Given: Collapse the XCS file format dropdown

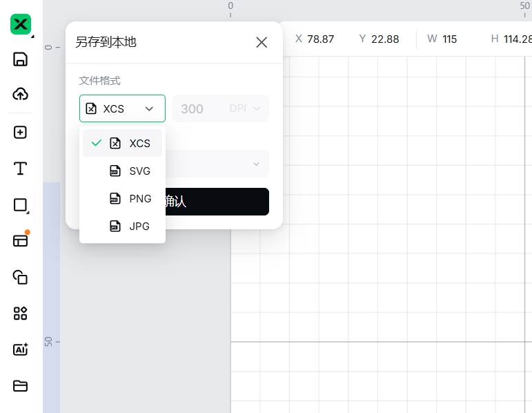Looking at the screenshot, I should 122,108.
